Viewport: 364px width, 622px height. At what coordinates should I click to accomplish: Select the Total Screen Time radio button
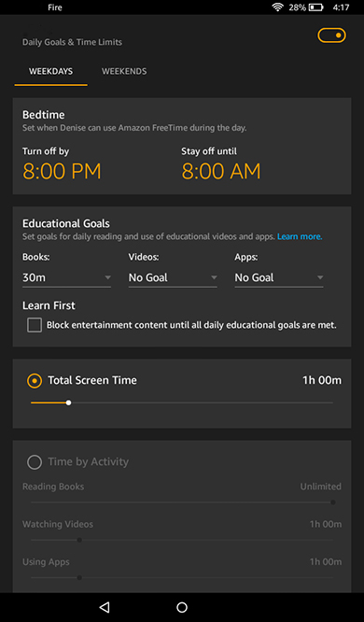(35, 381)
